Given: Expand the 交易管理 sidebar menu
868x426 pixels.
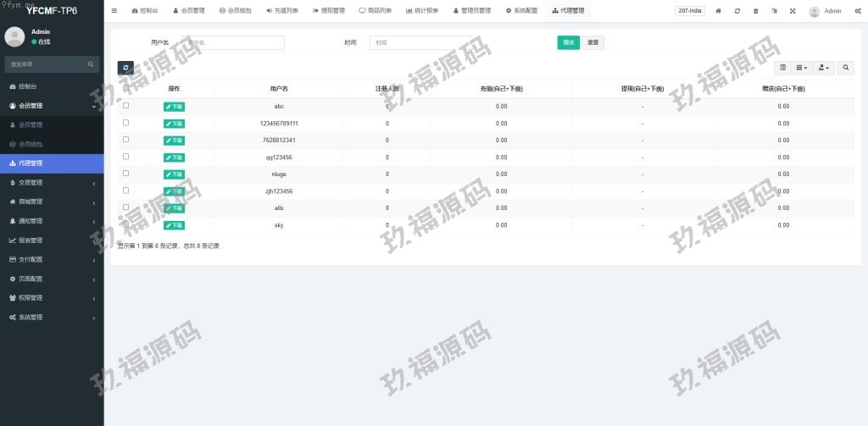Looking at the screenshot, I should point(52,182).
